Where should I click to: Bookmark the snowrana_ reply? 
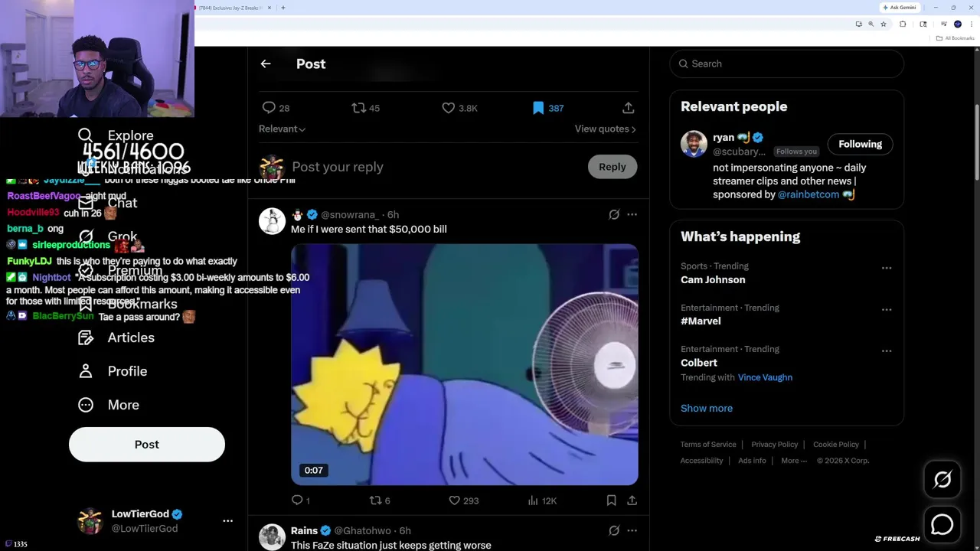click(611, 500)
